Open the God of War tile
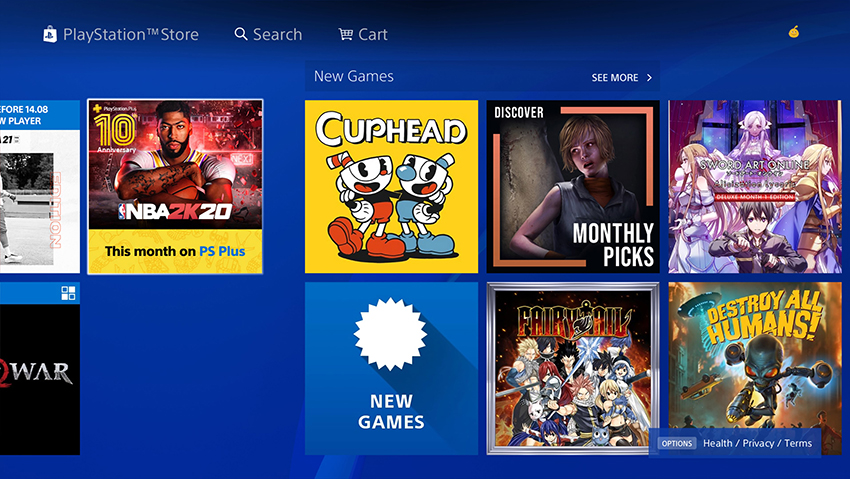 click(x=40, y=368)
